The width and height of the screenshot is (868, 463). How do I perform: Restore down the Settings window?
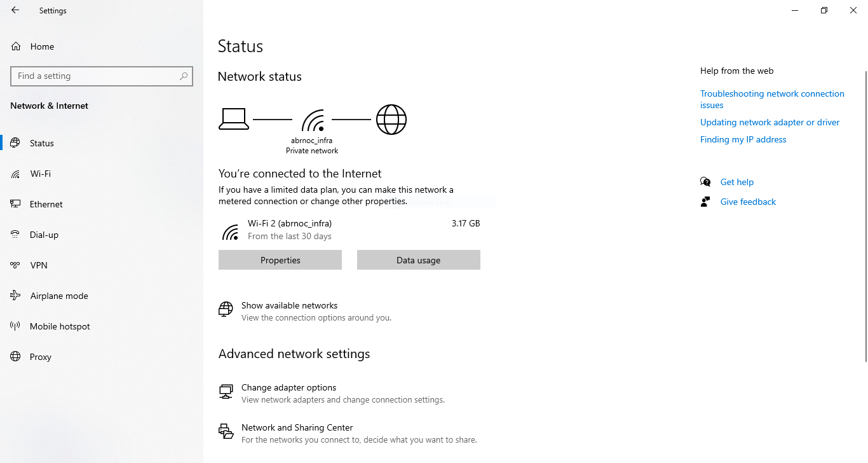(824, 10)
